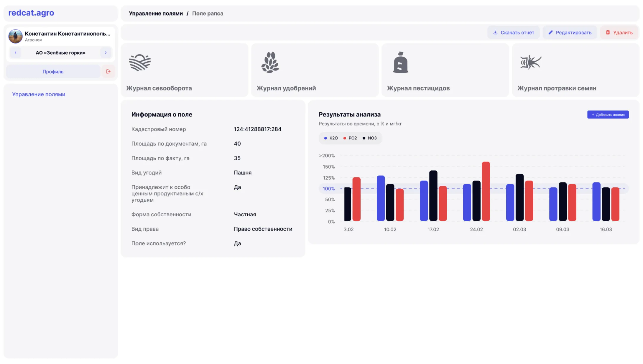Toggle the K2O series in chart legend
Screen dimensions: 643x364
tap(331, 138)
